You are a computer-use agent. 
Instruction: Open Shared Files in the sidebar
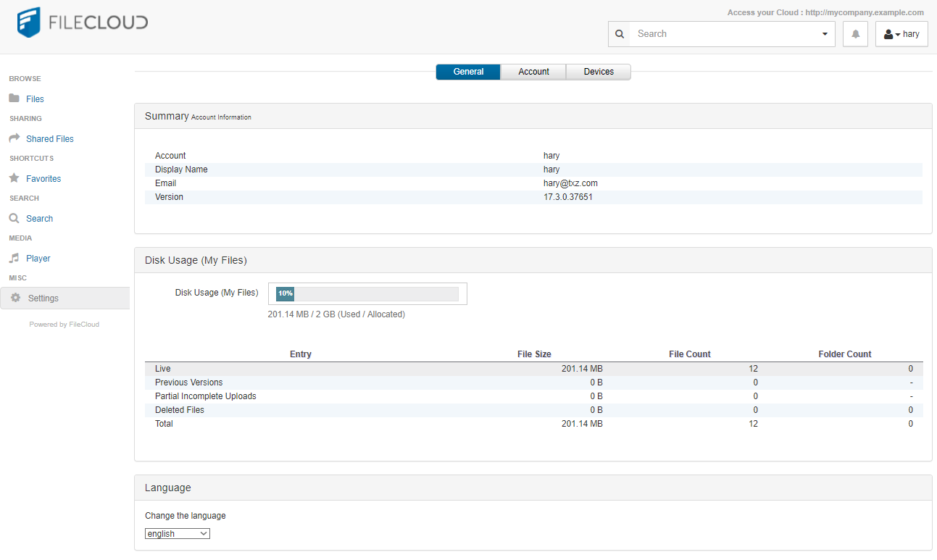click(x=50, y=139)
